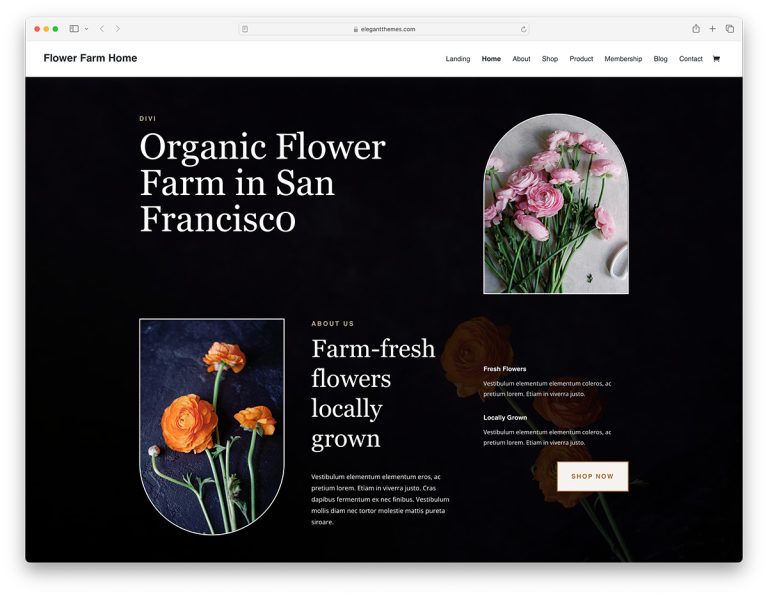This screenshot has width=768, height=596.
Task: Navigate to the Blog menu item
Action: click(x=660, y=59)
